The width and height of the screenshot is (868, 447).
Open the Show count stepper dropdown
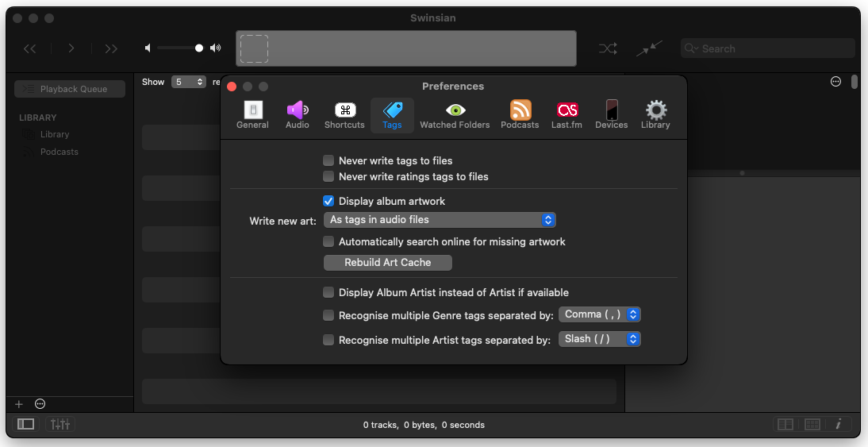click(x=189, y=82)
